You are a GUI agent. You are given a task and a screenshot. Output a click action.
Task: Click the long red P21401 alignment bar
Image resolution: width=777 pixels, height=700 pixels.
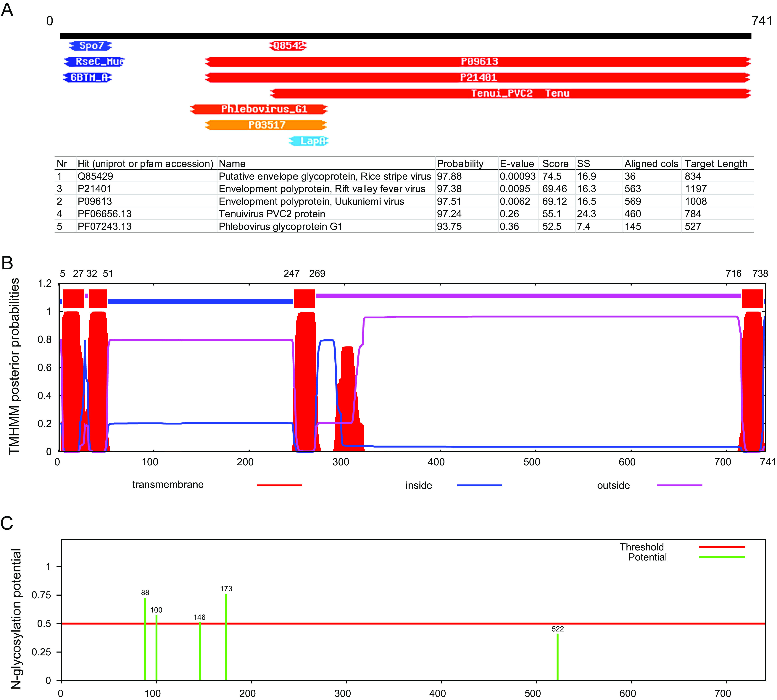point(478,77)
